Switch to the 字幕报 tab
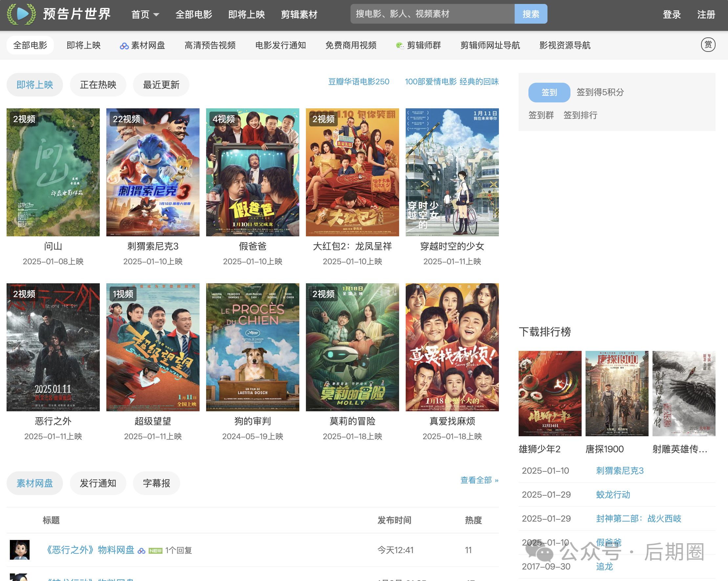 click(156, 483)
